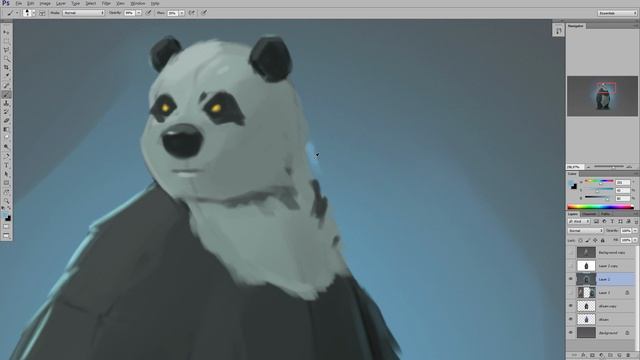Select the Lasso tool

[x=6, y=50]
